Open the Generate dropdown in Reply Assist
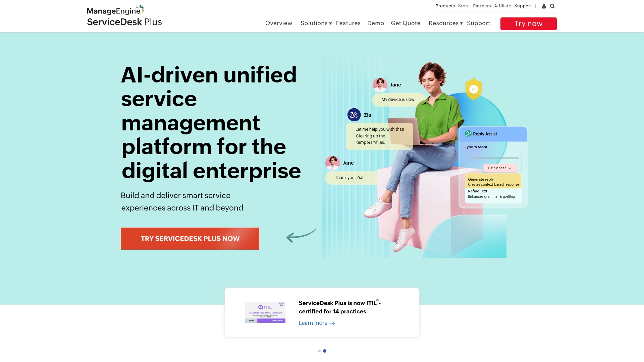 pyautogui.click(x=500, y=168)
